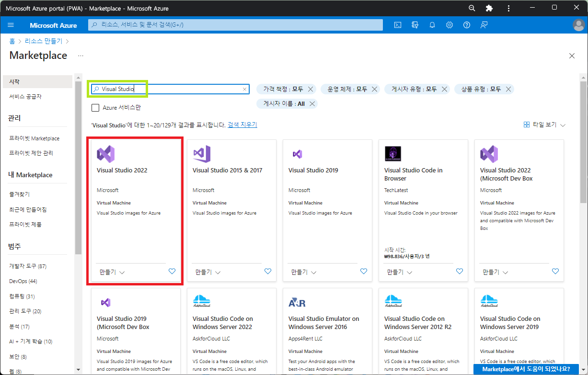Remove the 상품 유형 filter
The width and height of the screenshot is (588, 375).
pos(508,89)
